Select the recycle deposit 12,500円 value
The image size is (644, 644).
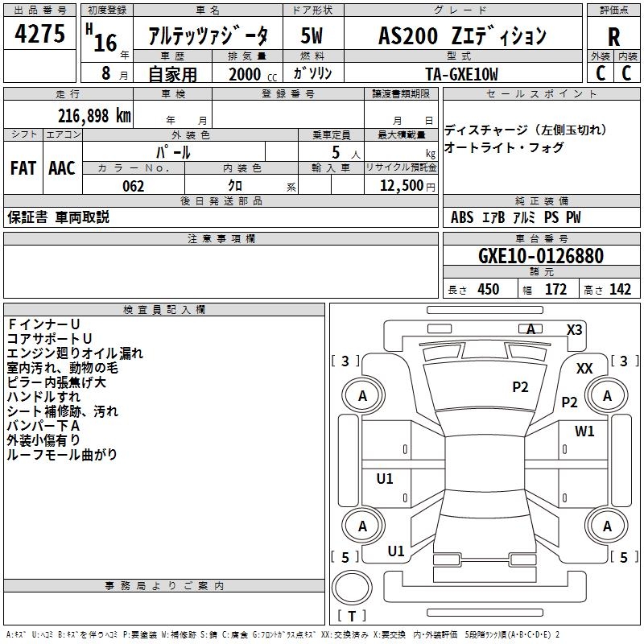tap(401, 186)
